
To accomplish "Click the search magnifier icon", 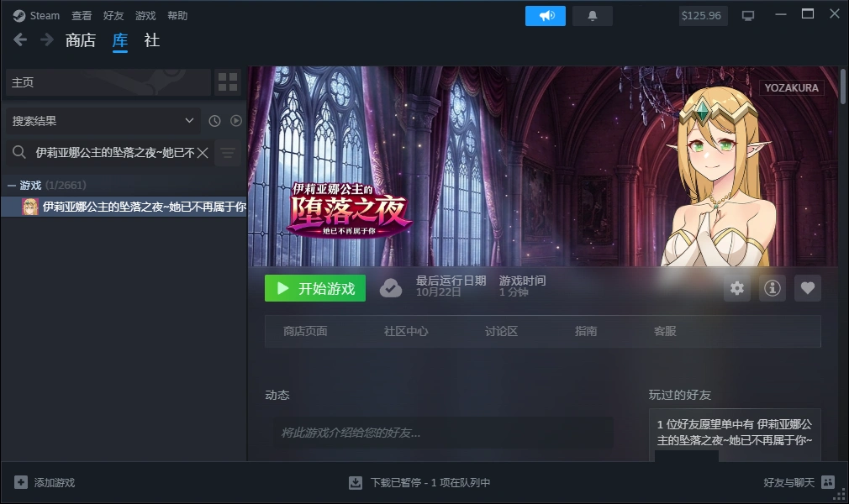I will [x=19, y=153].
